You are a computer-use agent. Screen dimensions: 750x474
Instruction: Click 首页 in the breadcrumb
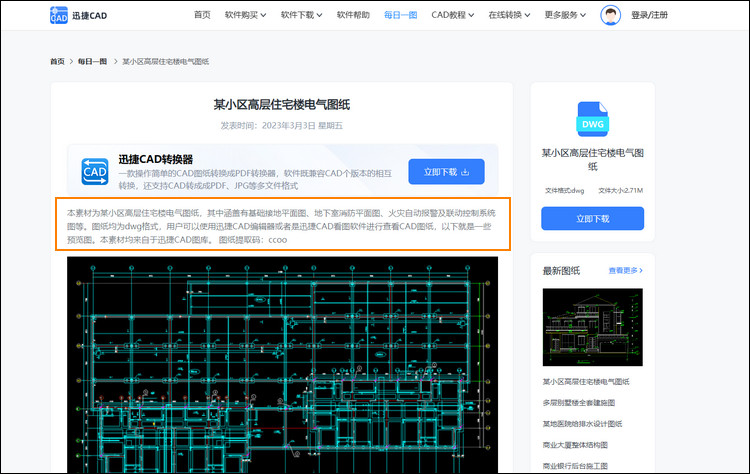point(57,61)
